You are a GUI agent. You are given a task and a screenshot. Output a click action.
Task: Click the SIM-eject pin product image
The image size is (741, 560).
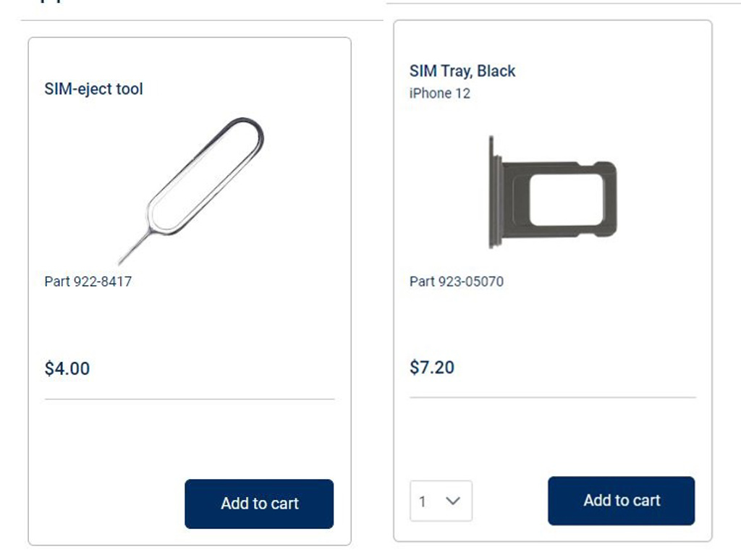coord(190,191)
